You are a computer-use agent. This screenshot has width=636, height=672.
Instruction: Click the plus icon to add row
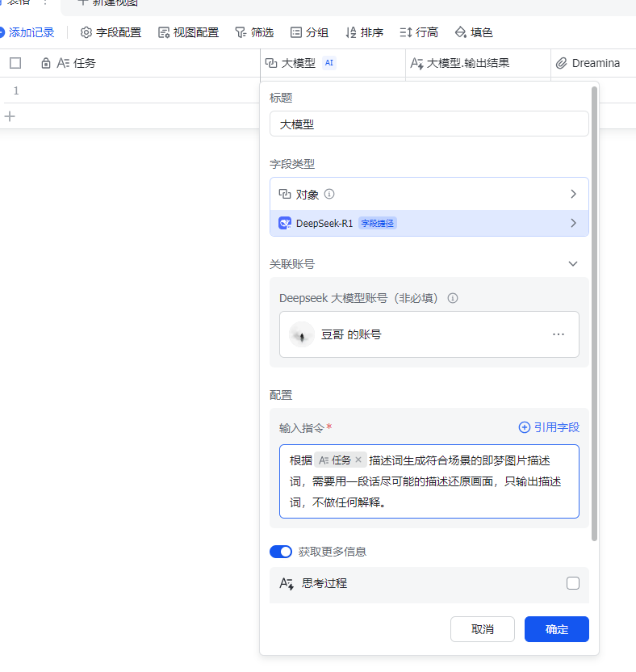(x=10, y=116)
